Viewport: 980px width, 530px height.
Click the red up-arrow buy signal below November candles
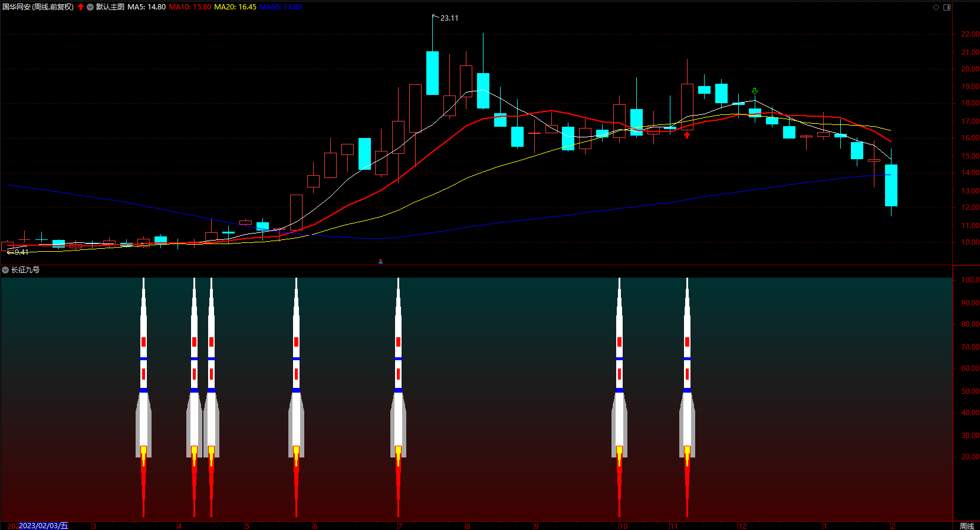(x=687, y=135)
